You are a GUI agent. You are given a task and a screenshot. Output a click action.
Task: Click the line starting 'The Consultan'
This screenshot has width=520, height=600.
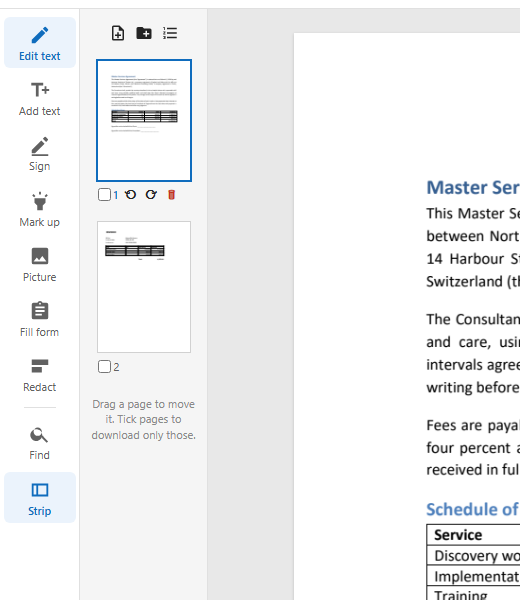coord(473,319)
